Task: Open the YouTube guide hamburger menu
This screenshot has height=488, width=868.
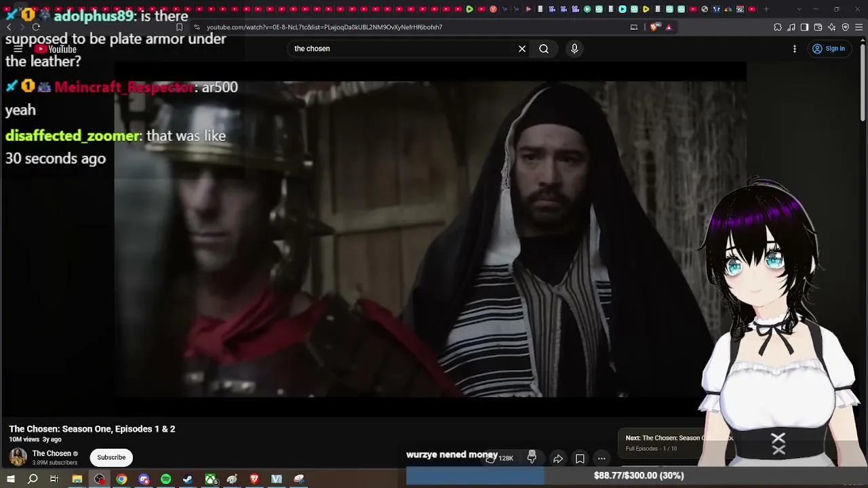Action: coord(18,49)
